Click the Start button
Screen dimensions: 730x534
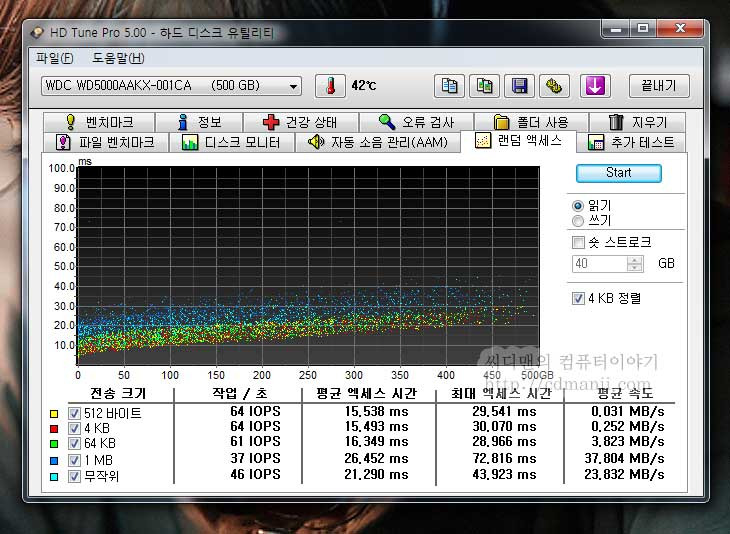click(x=619, y=173)
